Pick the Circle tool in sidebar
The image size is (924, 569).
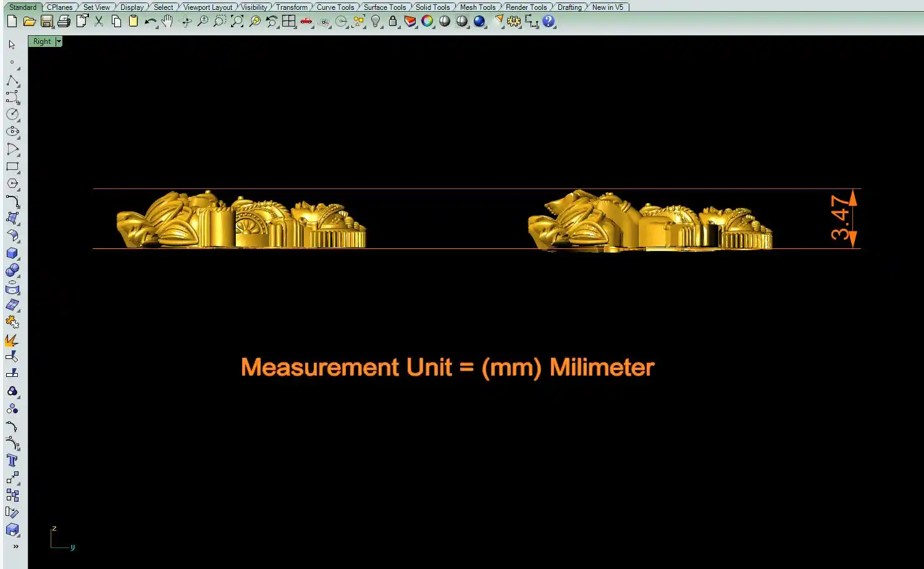pos(12,114)
